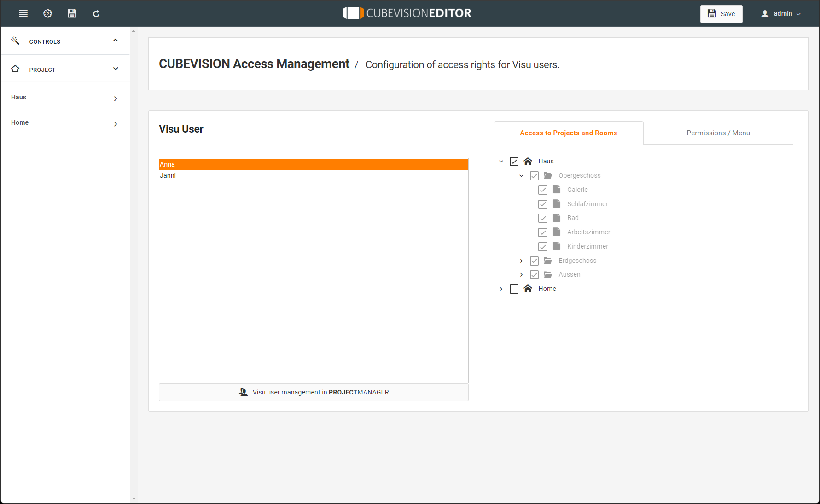Click the Bad page icon
Viewport: 820px width, 504px height.
tap(557, 217)
